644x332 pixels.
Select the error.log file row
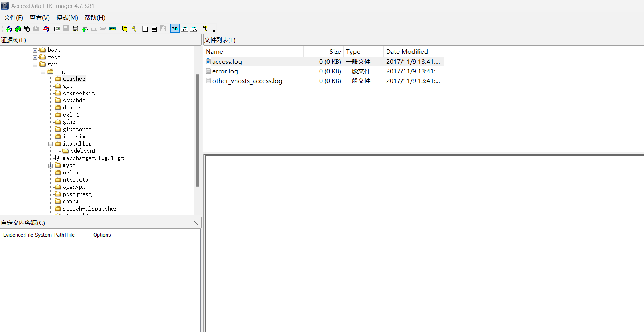(324, 71)
